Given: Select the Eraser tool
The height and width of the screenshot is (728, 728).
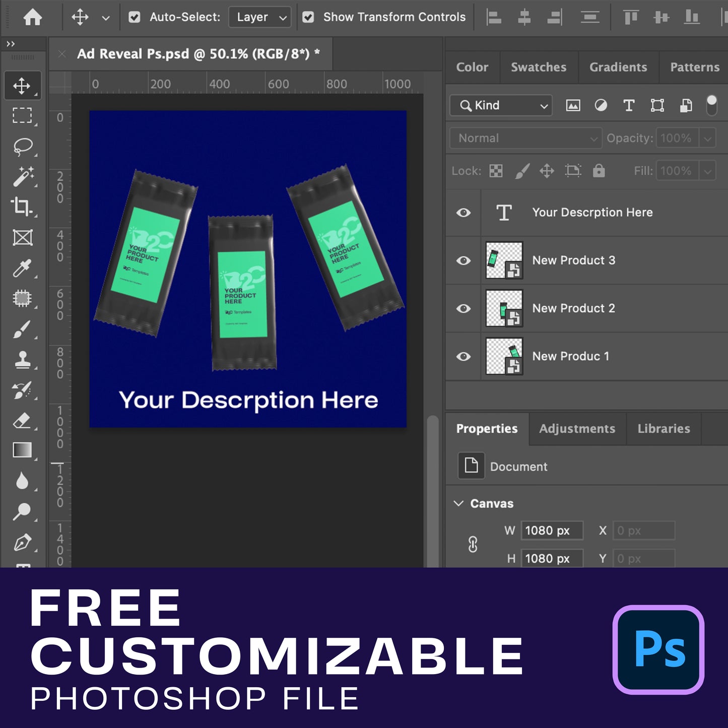Looking at the screenshot, I should point(22,420).
